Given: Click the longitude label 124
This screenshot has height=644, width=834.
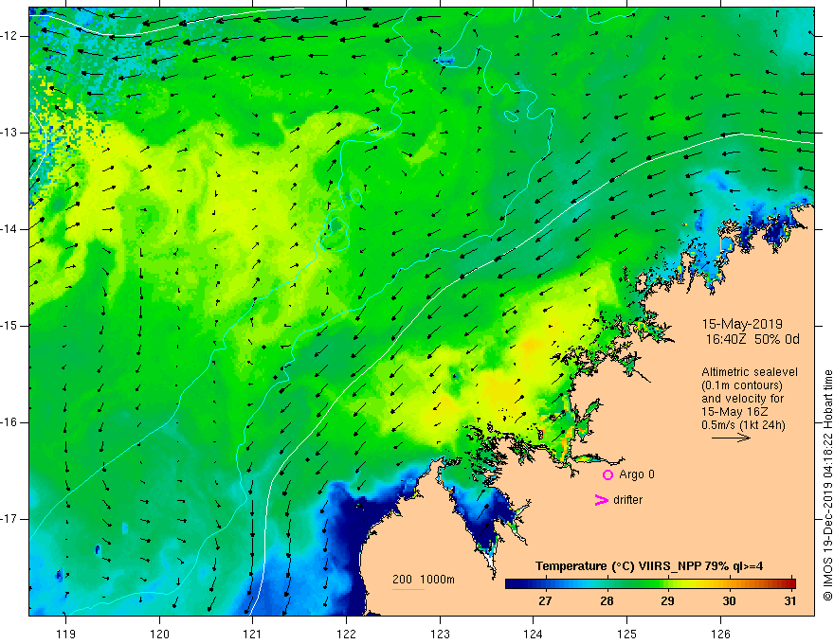Looking at the screenshot, I should [x=534, y=634].
